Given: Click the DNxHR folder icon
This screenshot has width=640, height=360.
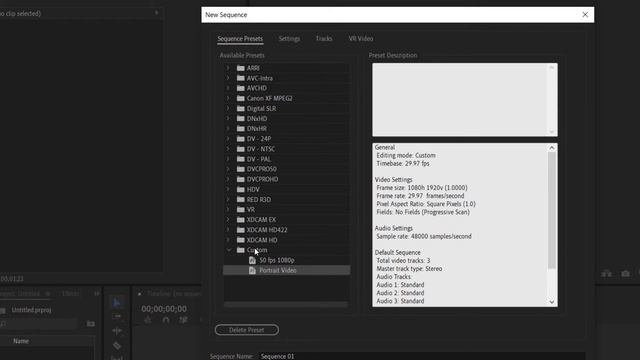Looking at the screenshot, I should [241, 129].
